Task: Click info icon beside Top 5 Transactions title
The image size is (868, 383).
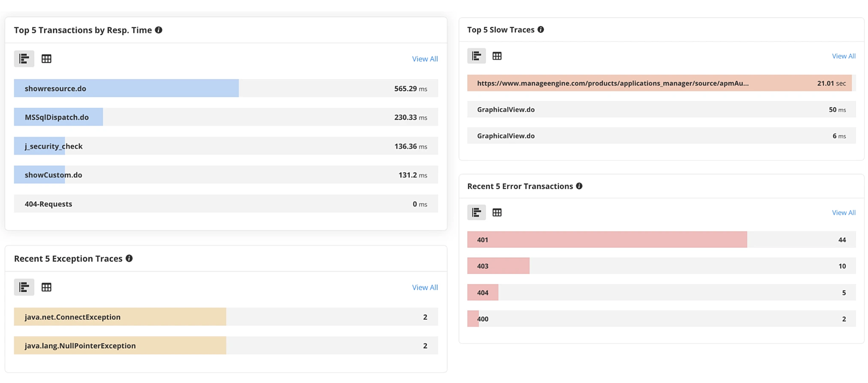Action: [x=159, y=30]
